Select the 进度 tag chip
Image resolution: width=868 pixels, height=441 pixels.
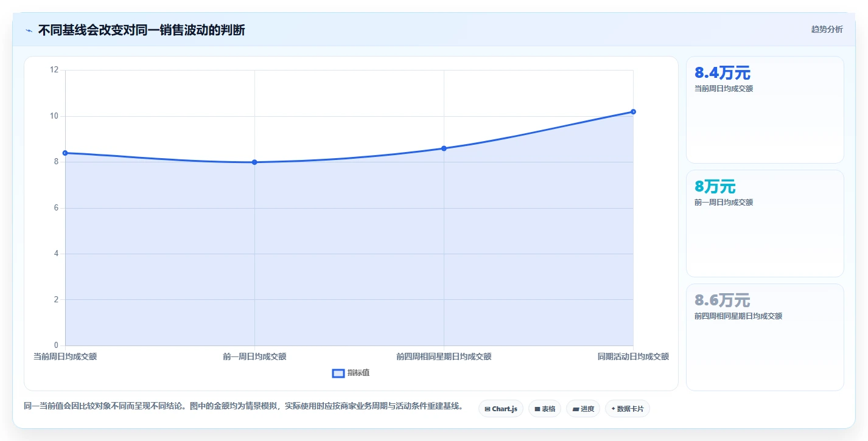pyautogui.click(x=583, y=409)
